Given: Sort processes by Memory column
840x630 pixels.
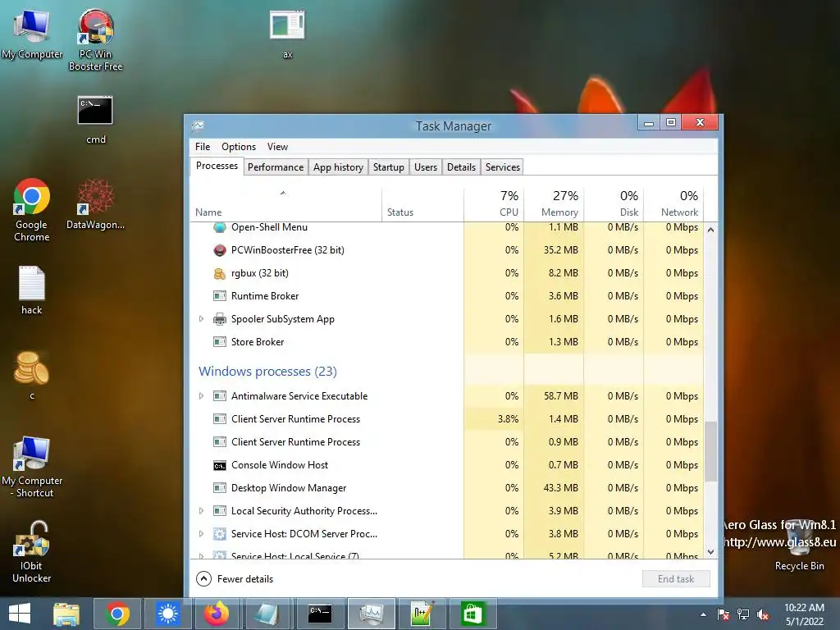Looking at the screenshot, I should pos(554,203).
